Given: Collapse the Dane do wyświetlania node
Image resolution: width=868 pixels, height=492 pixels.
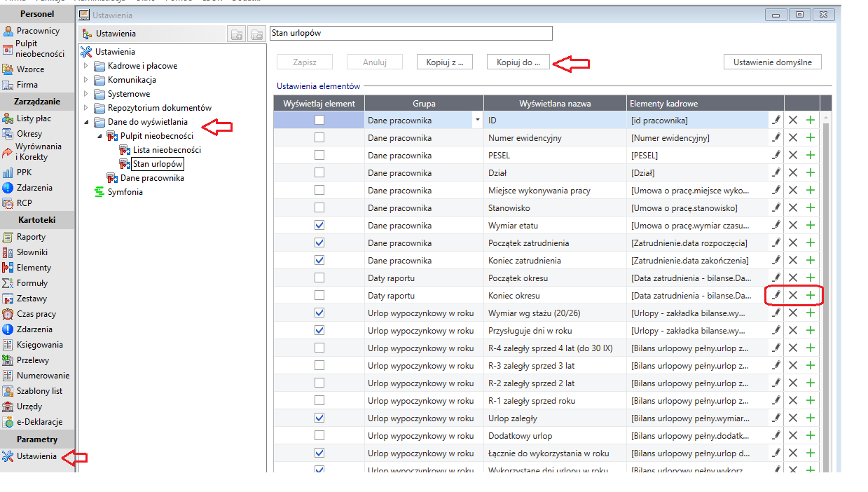Looking at the screenshot, I should (86, 122).
